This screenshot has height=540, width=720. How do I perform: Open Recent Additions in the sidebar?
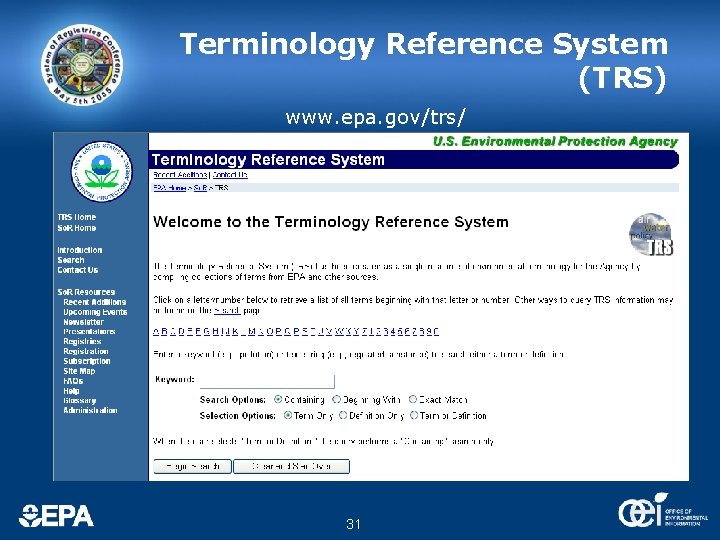[95, 302]
